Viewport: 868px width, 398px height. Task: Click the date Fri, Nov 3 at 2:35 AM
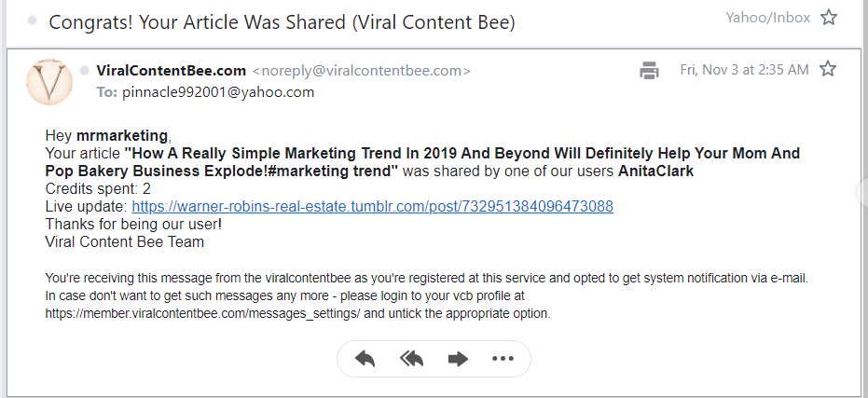point(744,70)
